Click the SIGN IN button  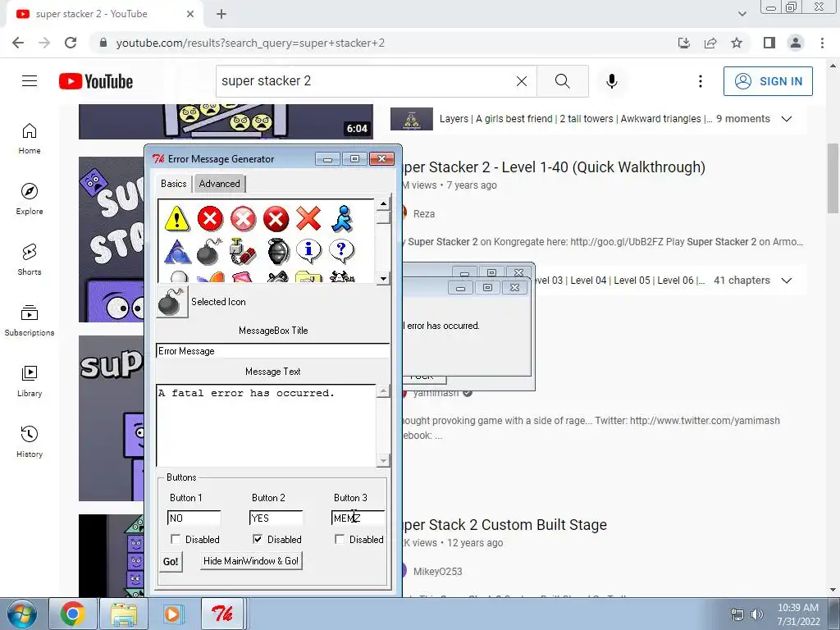click(x=768, y=81)
